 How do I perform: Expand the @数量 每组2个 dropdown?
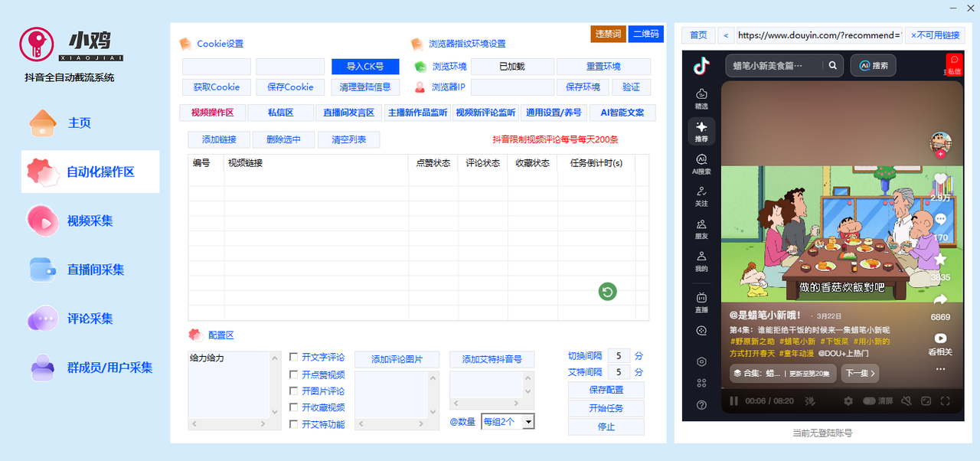pos(528,422)
